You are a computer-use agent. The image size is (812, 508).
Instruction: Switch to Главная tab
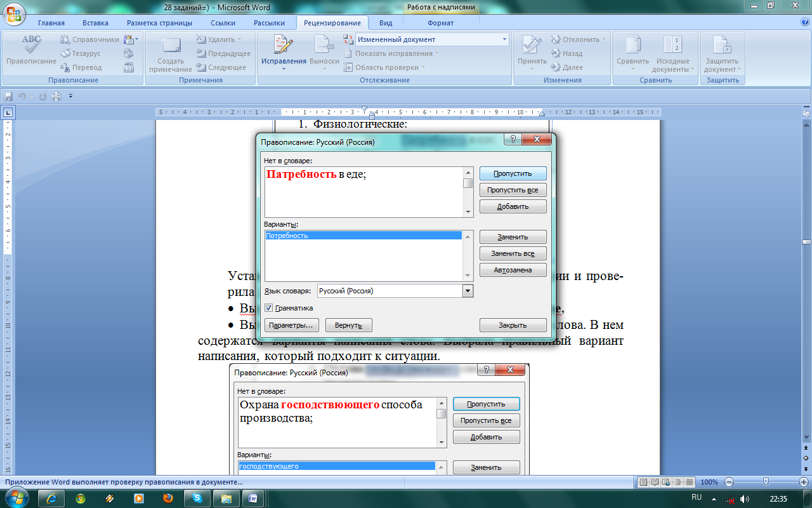[x=51, y=23]
